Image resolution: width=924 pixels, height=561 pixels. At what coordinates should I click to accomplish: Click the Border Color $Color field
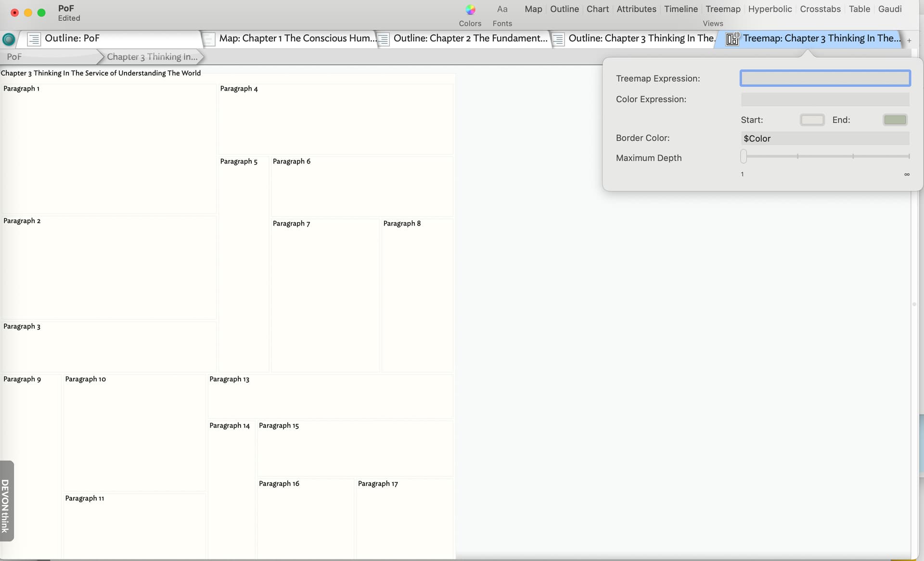(825, 139)
